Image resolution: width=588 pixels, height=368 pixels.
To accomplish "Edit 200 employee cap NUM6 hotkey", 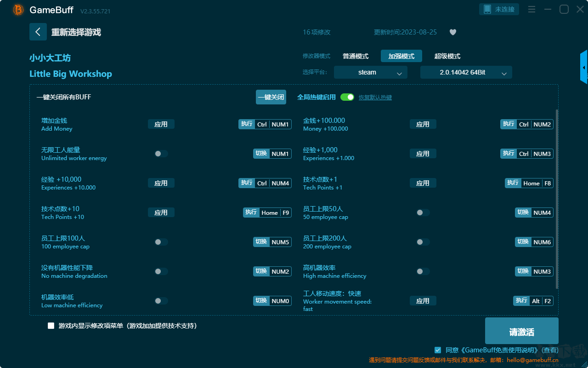I will (x=534, y=242).
